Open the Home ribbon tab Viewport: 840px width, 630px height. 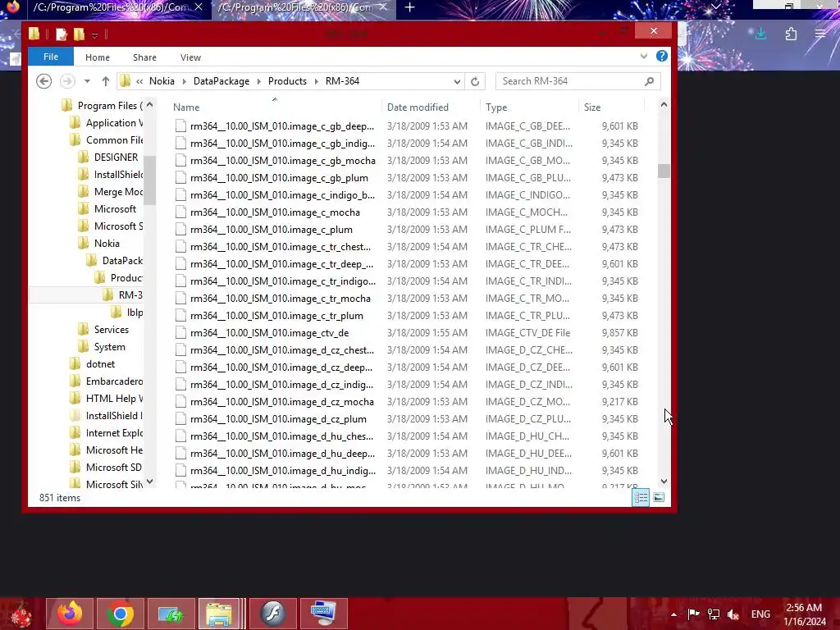[x=98, y=57]
